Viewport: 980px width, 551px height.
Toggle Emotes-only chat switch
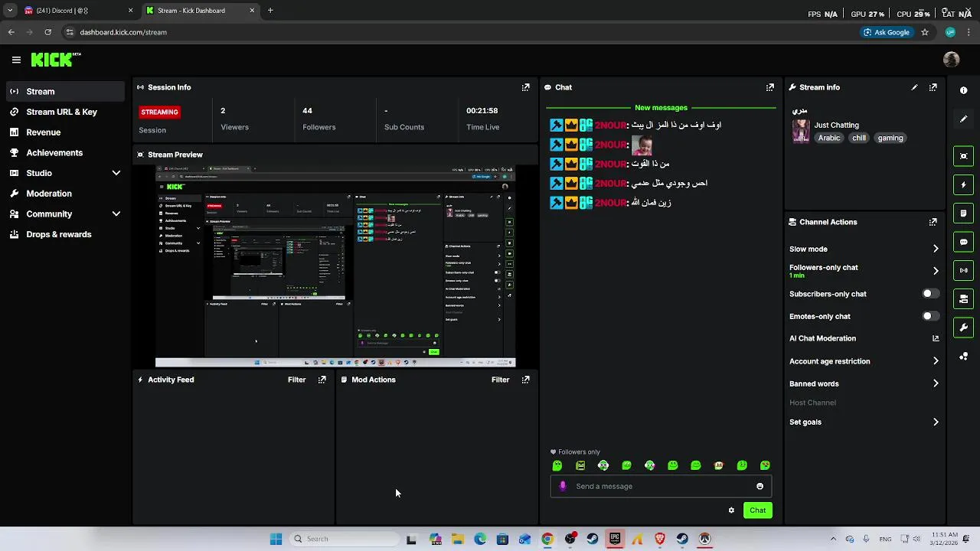(x=929, y=316)
